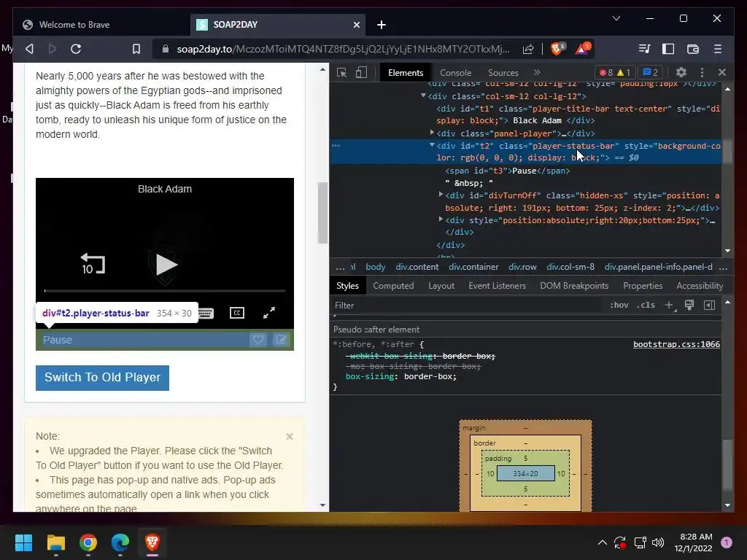Open Brave Rewards triangle icon
This screenshot has height=560, width=747.
pos(583,48)
